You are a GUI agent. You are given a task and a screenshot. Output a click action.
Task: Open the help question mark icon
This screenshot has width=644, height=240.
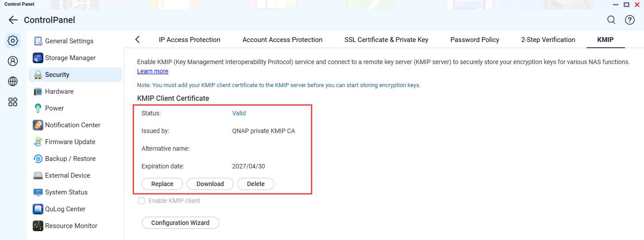(x=629, y=20)
